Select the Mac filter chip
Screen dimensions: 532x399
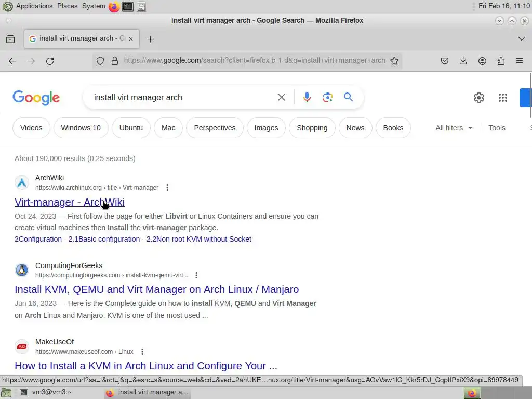point(168,128)
